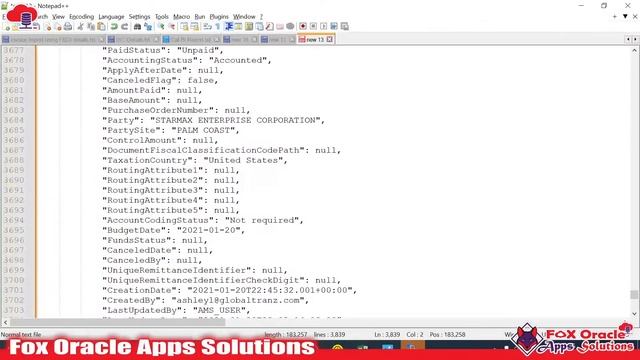Open the Encoding menu
Screen dimensions: 640x360
click(82, 17)
